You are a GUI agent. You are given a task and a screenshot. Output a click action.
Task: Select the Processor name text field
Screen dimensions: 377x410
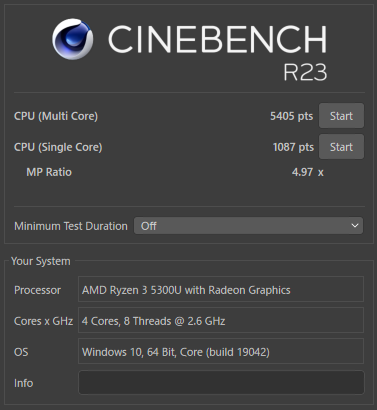pos(221,289)
